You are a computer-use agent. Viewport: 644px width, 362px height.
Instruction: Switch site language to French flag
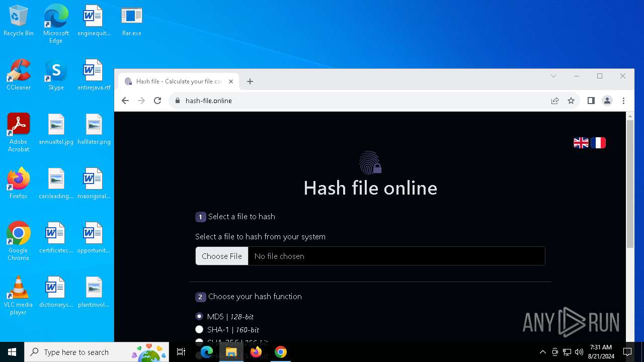(598, 143)
